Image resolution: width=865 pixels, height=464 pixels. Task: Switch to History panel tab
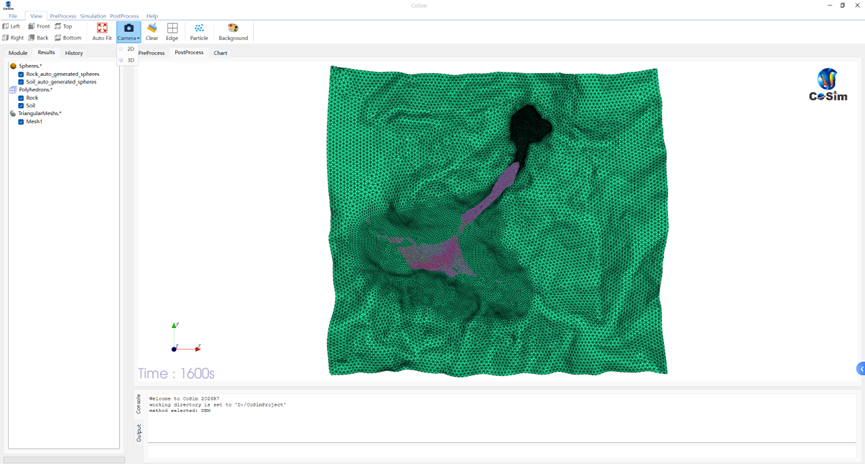(x=74, y=53)
